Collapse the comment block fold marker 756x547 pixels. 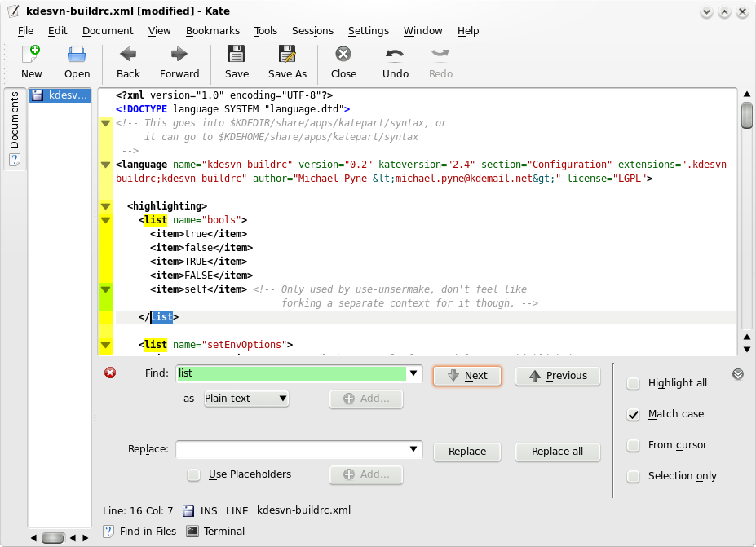click(105, 123)
